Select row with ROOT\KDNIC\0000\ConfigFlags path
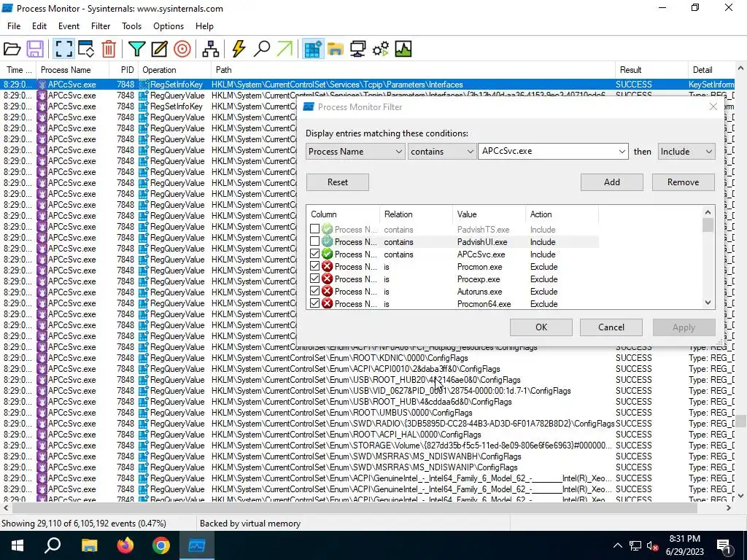747x560 pixels. tap(368, 357)
